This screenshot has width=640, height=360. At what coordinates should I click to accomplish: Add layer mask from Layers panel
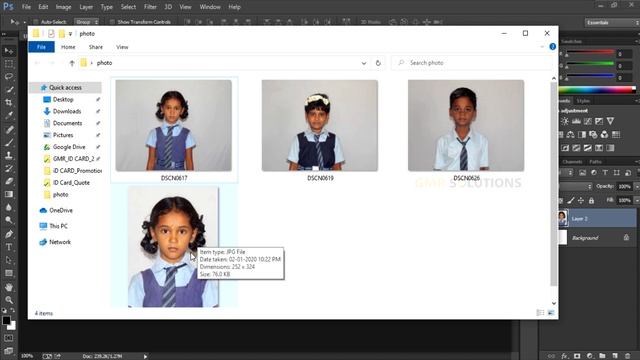coord(577,356)
